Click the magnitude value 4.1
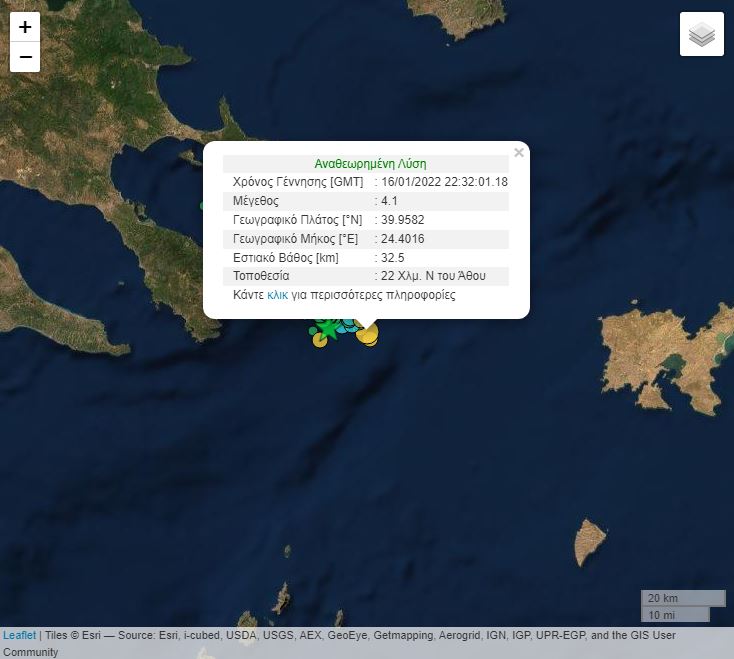Screen dimensions: 734x659 pyautogui.click(x=390, y=201)
